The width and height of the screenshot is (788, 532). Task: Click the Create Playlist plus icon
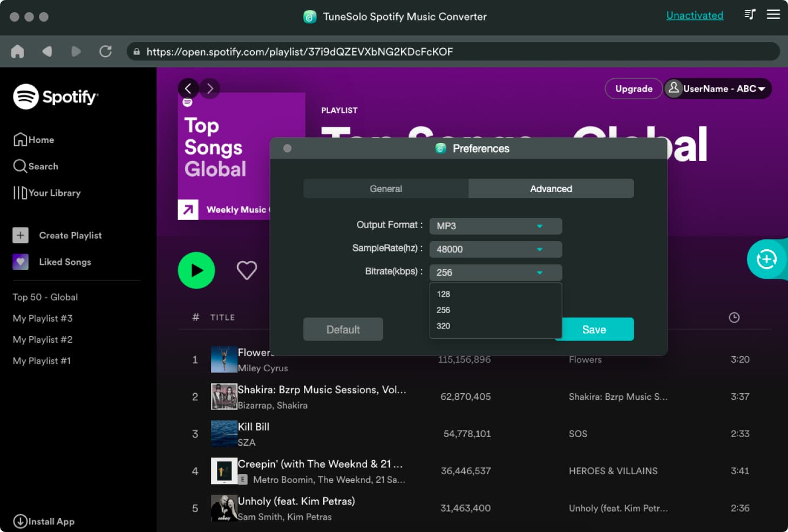click(21, 235)
